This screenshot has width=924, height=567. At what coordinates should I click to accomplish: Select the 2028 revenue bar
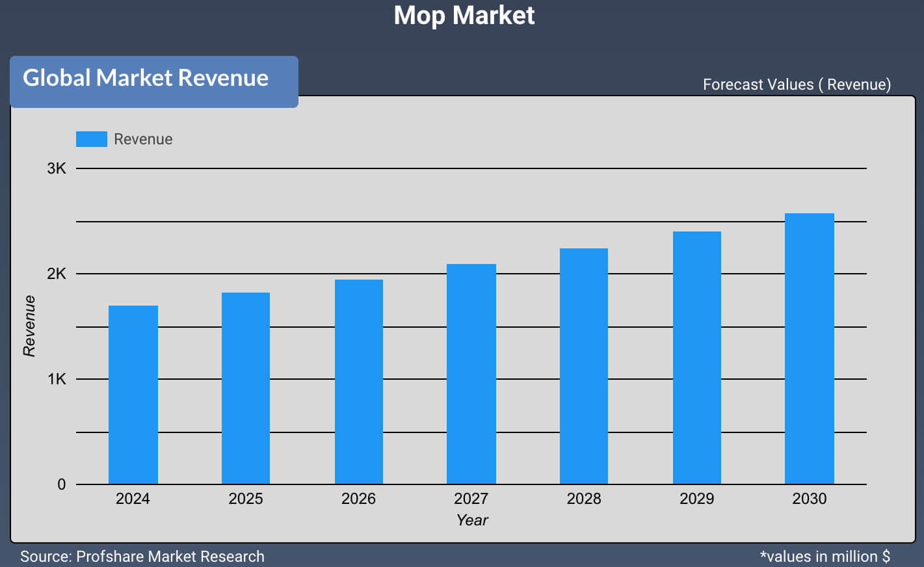[x=584, y=366]
